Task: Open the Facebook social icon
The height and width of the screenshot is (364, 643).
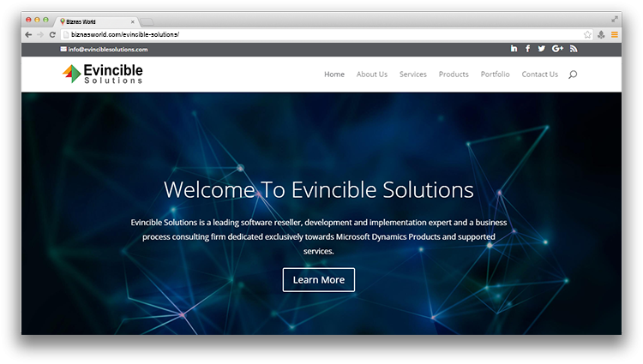Action: [527, 49]
